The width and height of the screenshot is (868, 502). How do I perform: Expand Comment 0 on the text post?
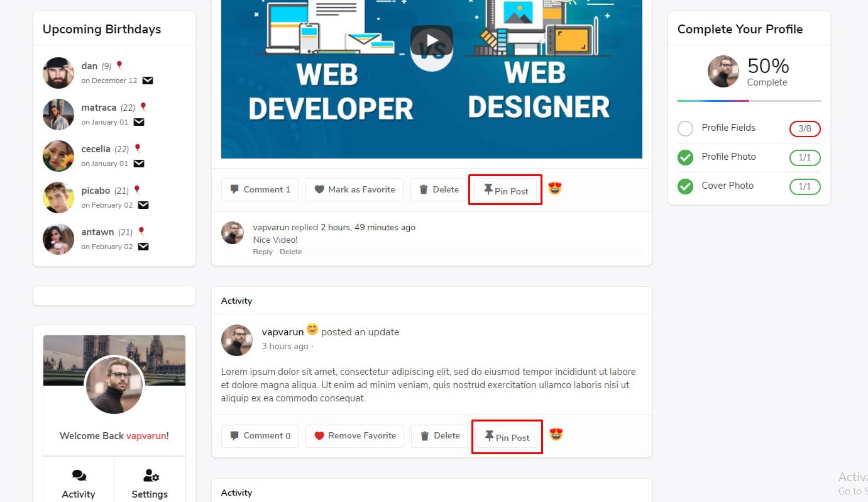(260, 435)
